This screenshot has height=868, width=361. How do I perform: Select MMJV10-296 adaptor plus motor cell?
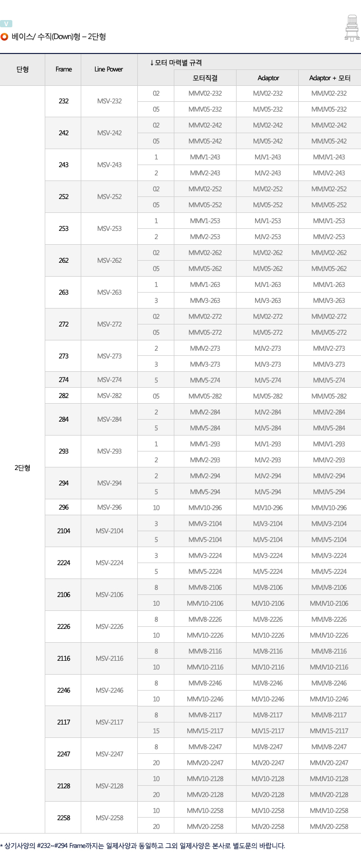pos(330,508)
